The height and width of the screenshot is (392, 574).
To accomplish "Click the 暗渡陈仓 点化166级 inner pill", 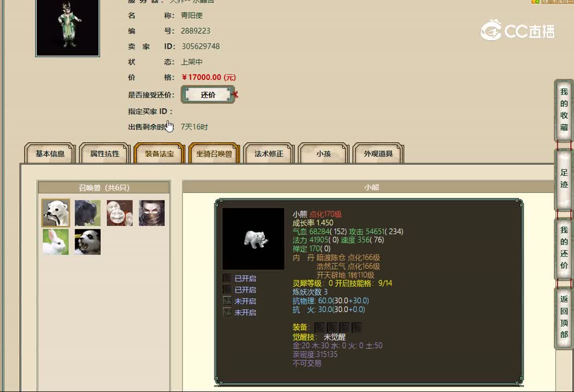I will (348, 258).
